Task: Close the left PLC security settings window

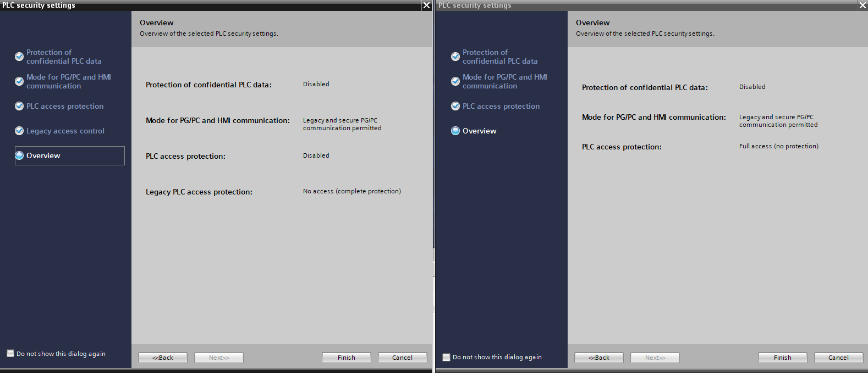Action: click(x=426, y=5)
